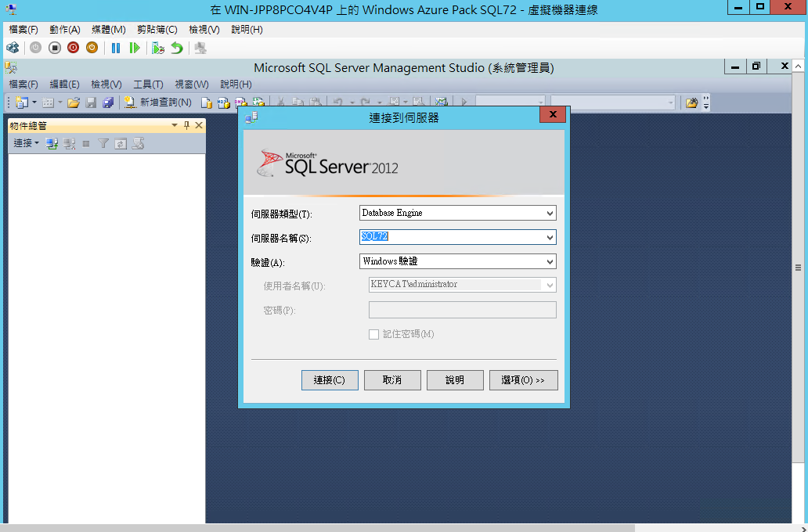Click into the 密碼 password field
The height and width of the screenshot is (532, 808).
462,310
